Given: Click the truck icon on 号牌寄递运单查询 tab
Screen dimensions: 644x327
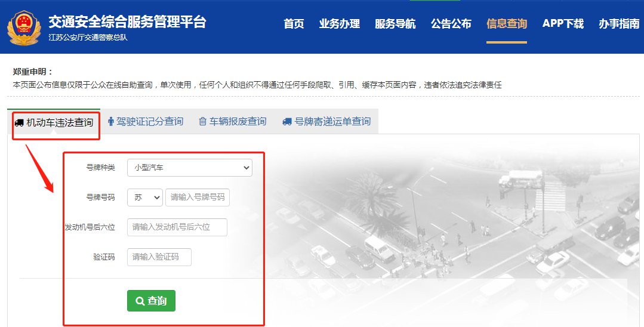Looking at the screenshot, I should (287, 122).
